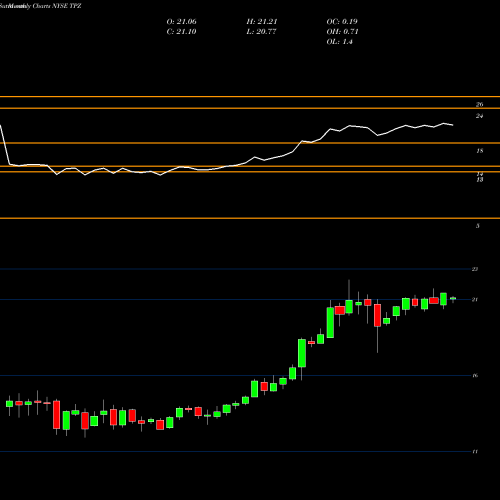This screenshot has width=500, height=500.
Task: Click the 24 label on upper axis
Action: click(479, 116)
